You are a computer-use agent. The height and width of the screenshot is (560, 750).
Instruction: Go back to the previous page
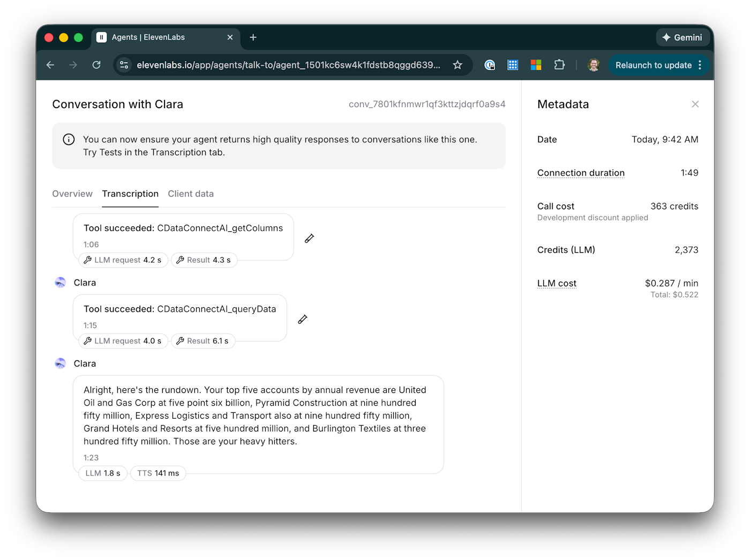click(x=50, y=65)
